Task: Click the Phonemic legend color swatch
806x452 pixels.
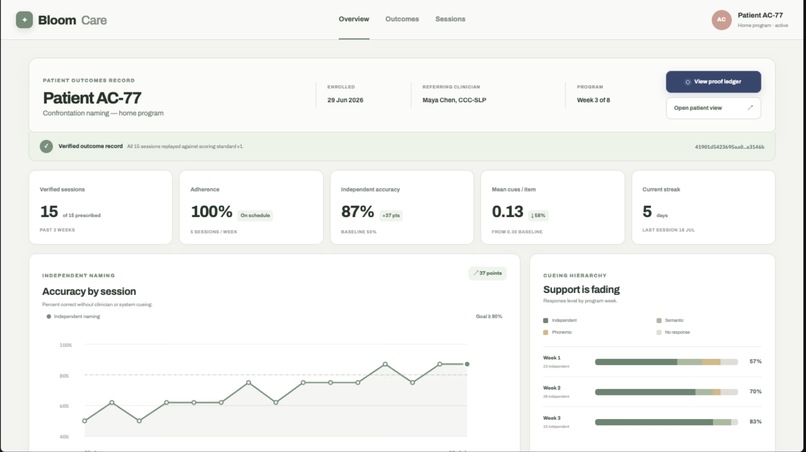Action: pos(545,333)
